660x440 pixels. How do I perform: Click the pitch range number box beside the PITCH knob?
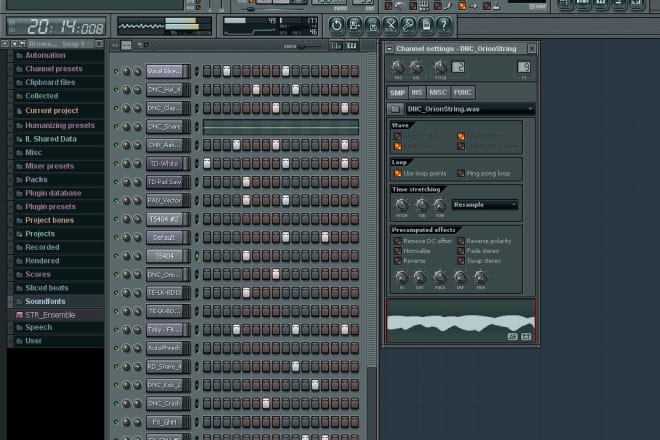click(x=458, y=67)
